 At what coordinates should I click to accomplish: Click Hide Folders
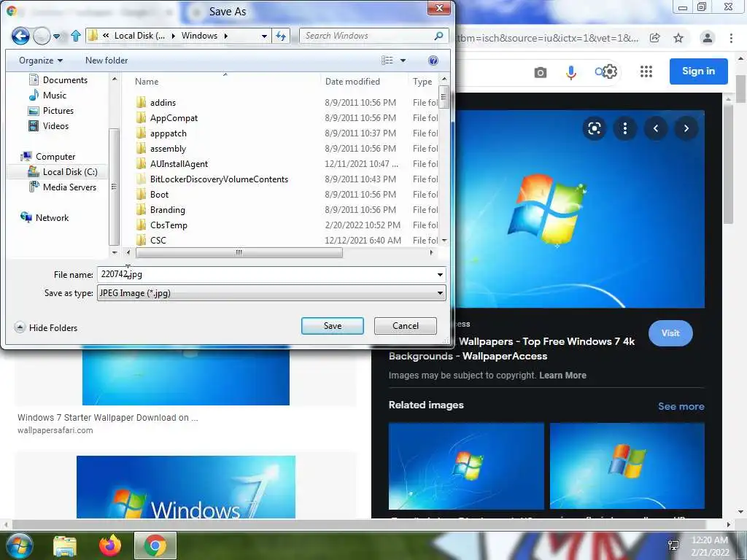46,327
